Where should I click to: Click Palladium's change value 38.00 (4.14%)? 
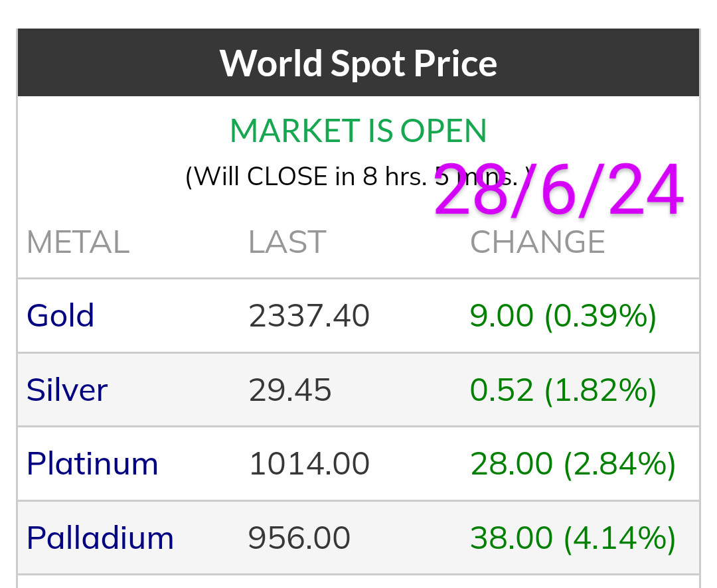[x=573, y=538]
